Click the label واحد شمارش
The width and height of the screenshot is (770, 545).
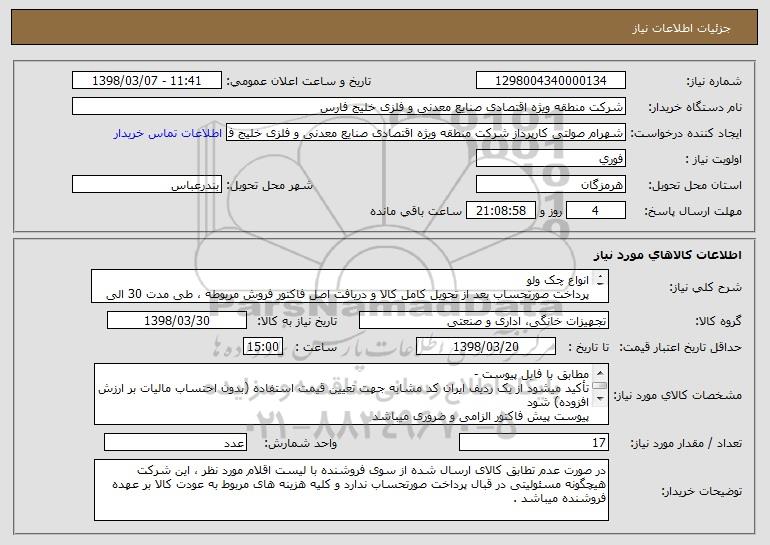[x=301, y=443]
